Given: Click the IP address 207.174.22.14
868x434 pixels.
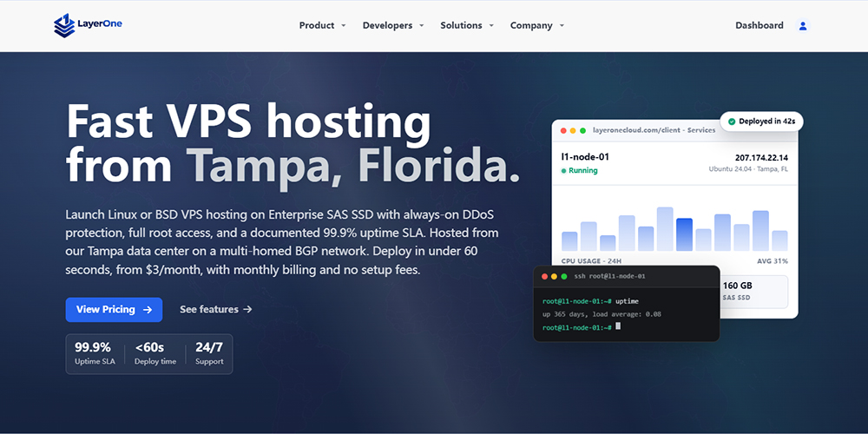Looking at the screenshot, I should 761,158.
